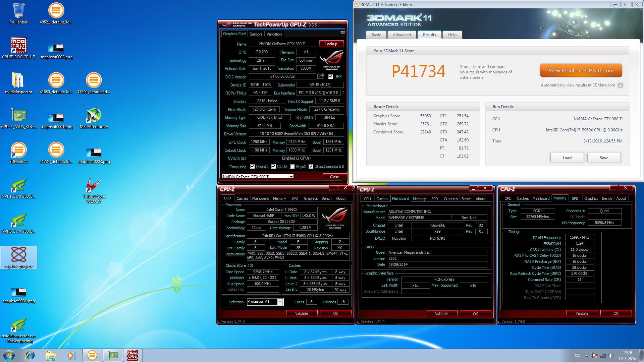The height and width of the screenshot is (362, 644).
Task: Launch nvidiaInspector.exe Snelkoppeling shortcut
Action: click(19, 330)
